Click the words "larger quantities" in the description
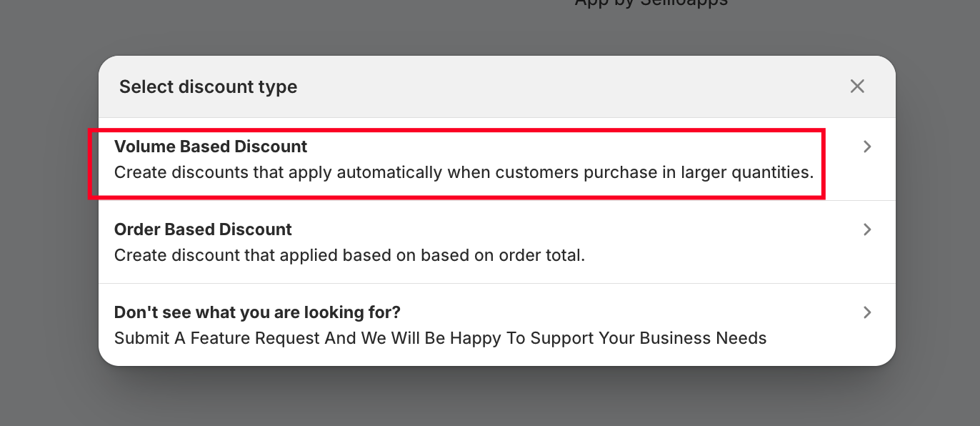The image size is (980, 426). click(746, 172)
